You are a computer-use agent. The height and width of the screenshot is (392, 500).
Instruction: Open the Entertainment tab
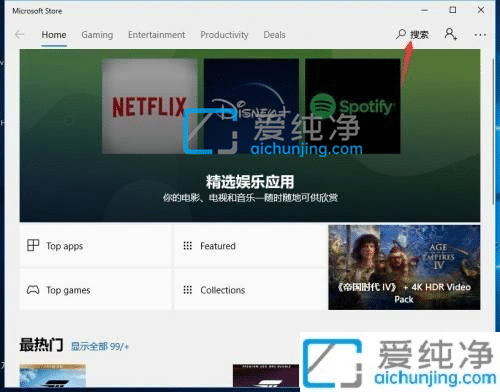click(x=156, y=35)
